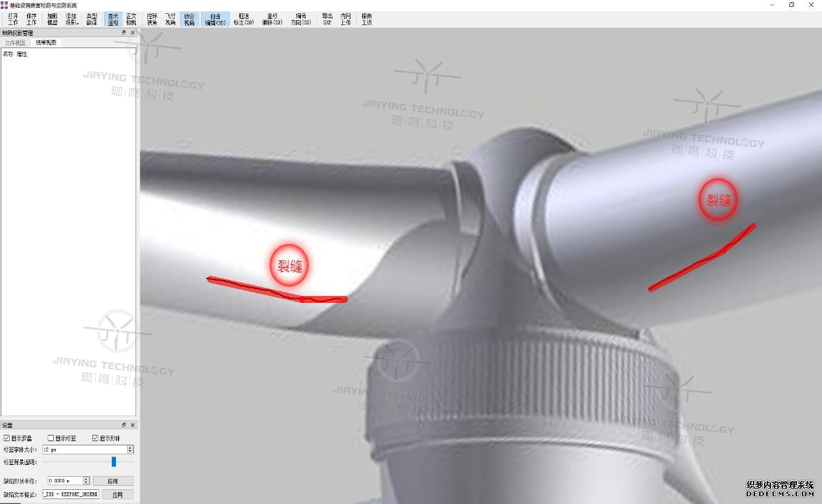Click 应用 next to 缺陷文本格式

117,494
